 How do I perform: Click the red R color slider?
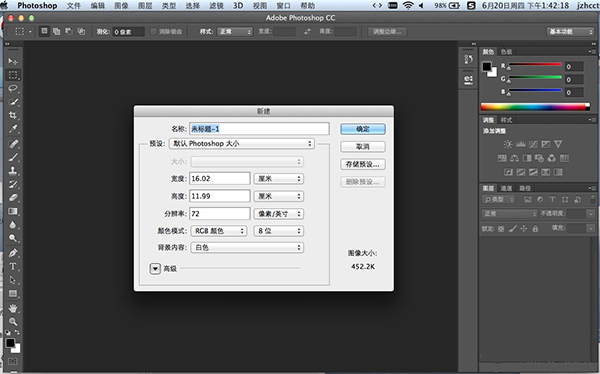(x=535, y=65)
